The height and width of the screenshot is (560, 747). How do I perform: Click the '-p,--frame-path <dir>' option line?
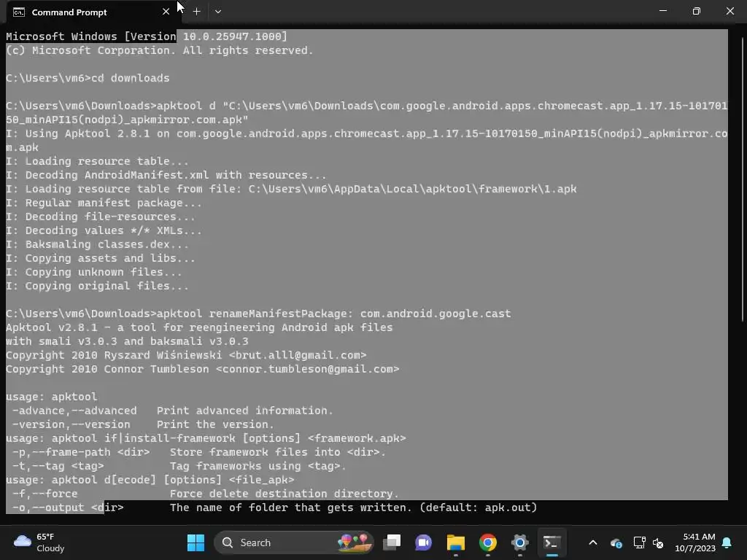pyautogui.click(x=199, y=452)
